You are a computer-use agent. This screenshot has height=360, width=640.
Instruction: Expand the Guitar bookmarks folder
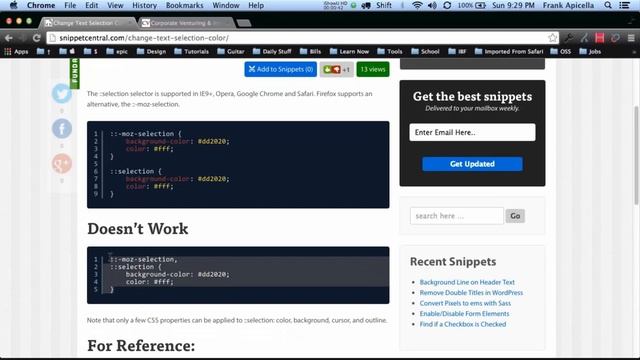231,51
